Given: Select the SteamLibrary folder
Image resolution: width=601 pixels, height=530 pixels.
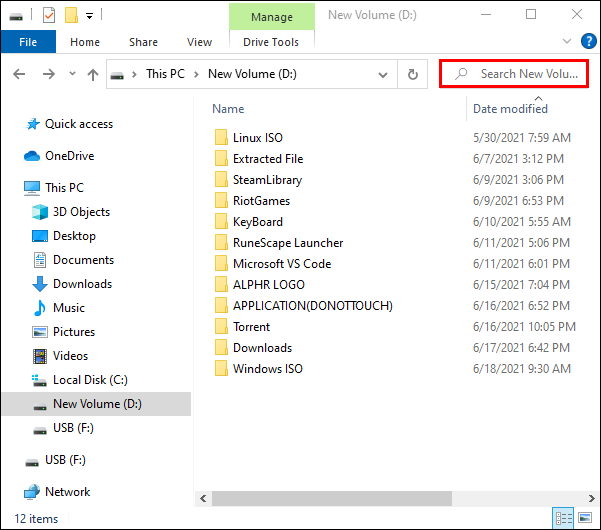Looking at the screenshot, I should [267, 180].
